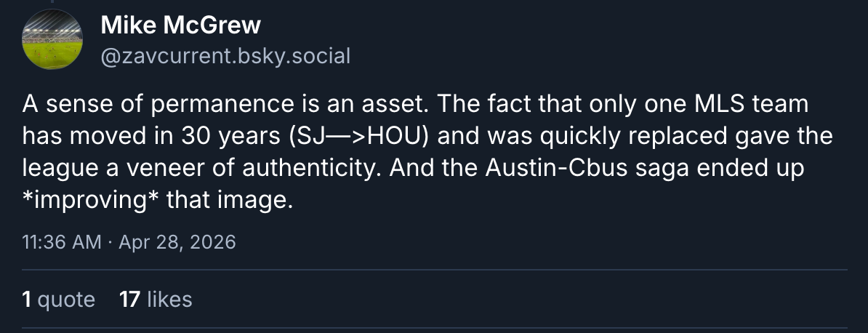Click the word "likes" below the post
The image size is (868, 333).
[x=169, y=299]
